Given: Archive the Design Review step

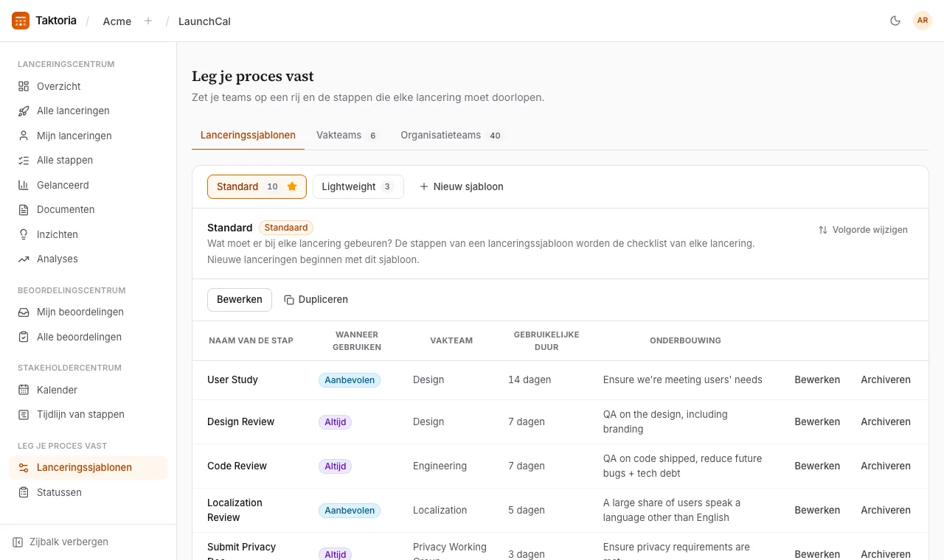Looking at the screenshot, I should coord(886,421).
